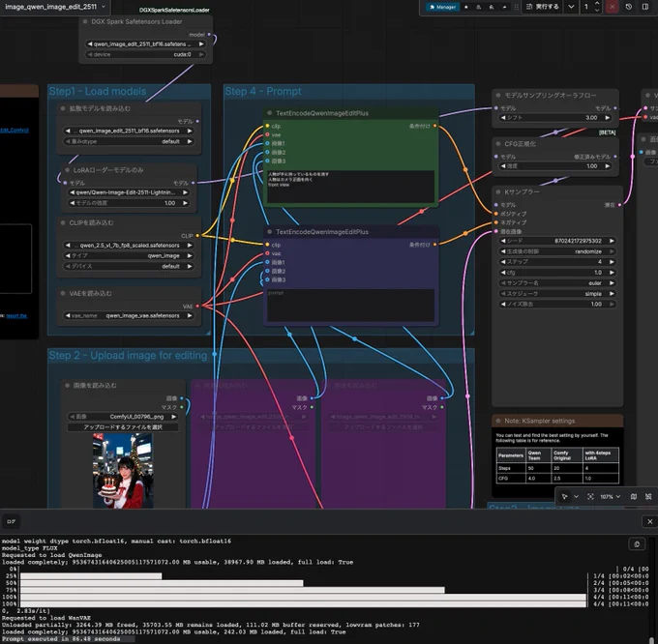Open the スケジューラ simple combo

point(557,294)
